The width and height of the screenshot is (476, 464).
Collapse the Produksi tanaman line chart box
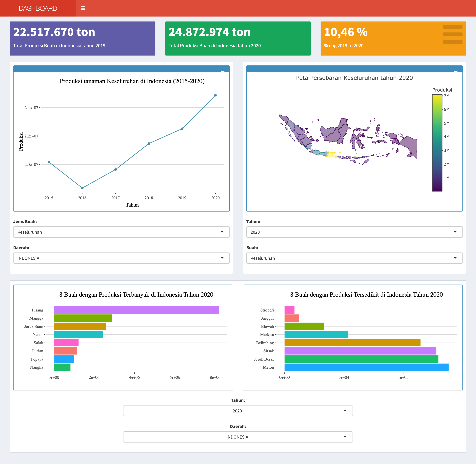tap(222, 71)
